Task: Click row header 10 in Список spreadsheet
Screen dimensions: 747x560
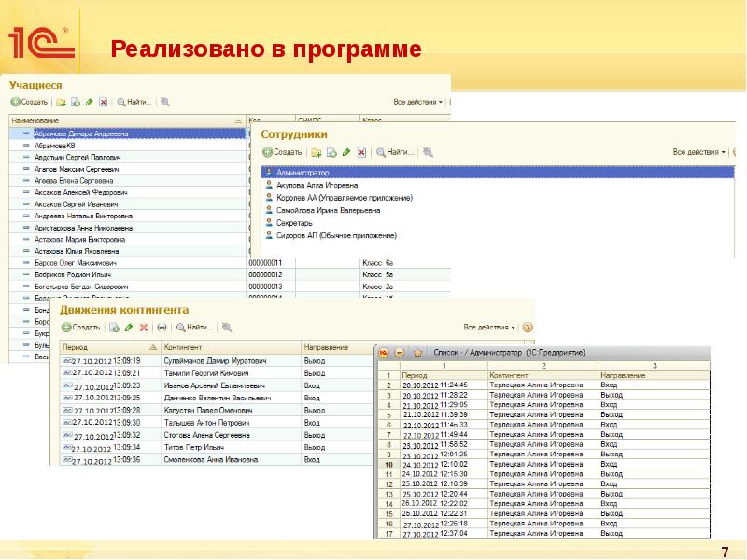Action: click(388, 464)
